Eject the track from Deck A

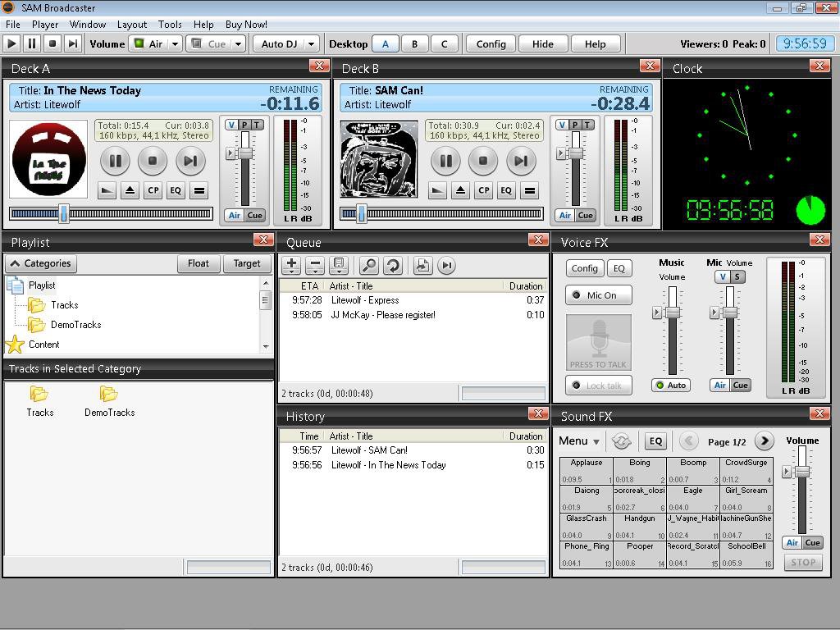(x=130, y=190)
